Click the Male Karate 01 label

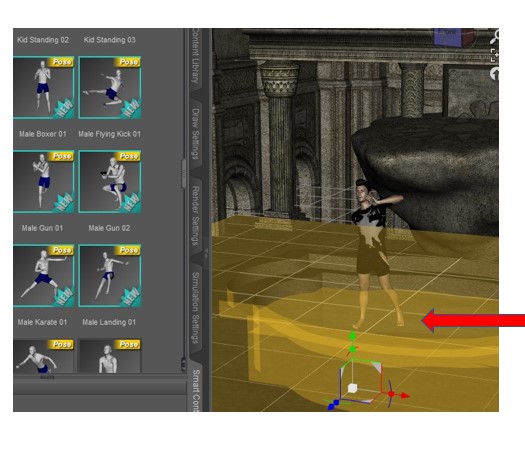click(42, 322)
